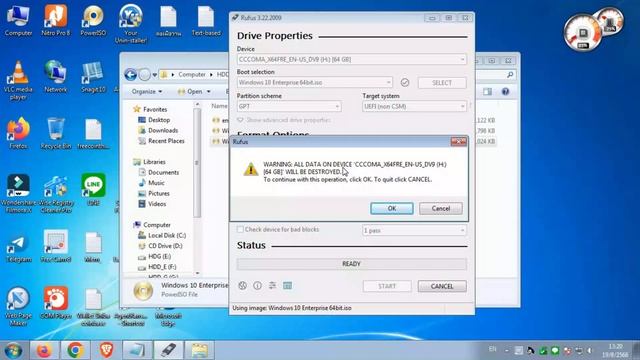Open the Rufus about info icon
640x360 pixels.
(257, 286)
